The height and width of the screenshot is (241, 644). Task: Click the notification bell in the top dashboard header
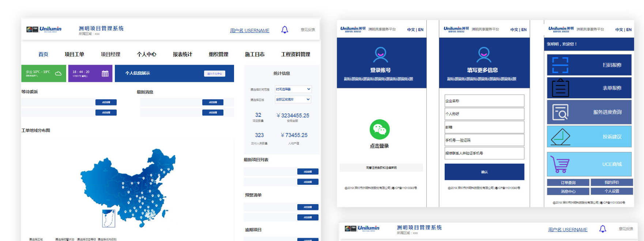click(x=285, y=30)
